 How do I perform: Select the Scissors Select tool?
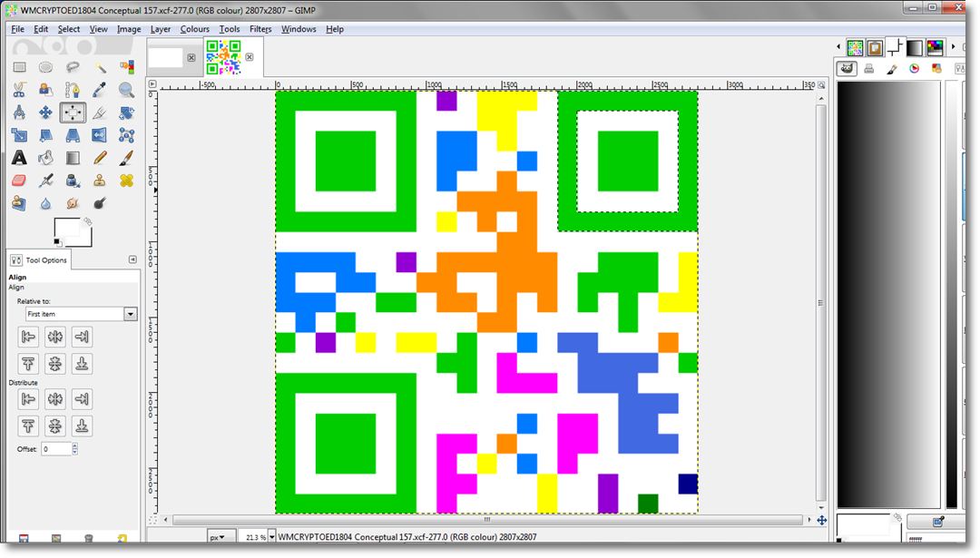pyautogui.click(x=19, y=90)
